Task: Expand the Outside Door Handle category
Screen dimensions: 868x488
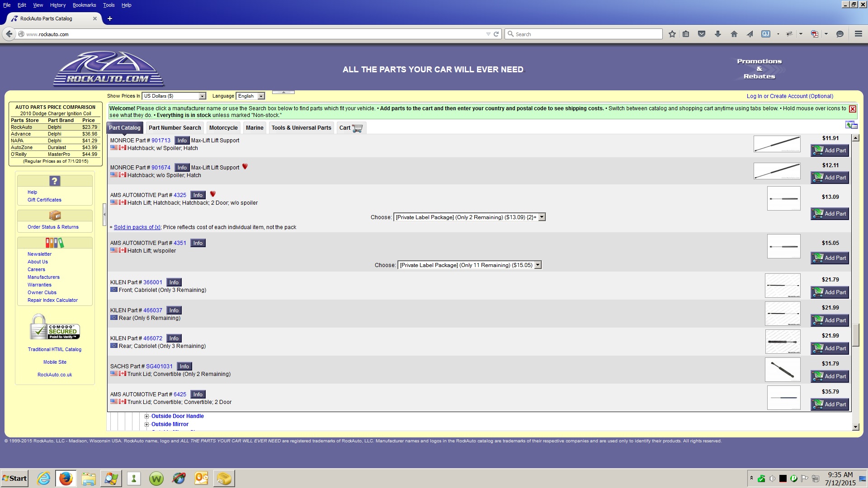Action: click(146, 416)
